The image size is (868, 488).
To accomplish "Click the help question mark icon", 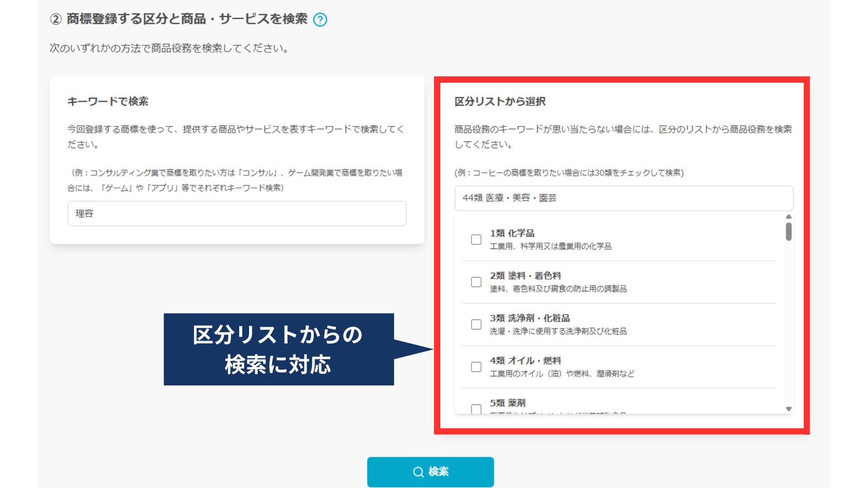I will 320,20.
